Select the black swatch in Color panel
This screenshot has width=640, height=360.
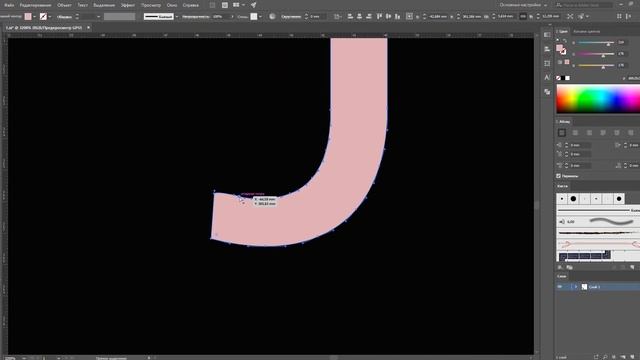coord(563,78)
